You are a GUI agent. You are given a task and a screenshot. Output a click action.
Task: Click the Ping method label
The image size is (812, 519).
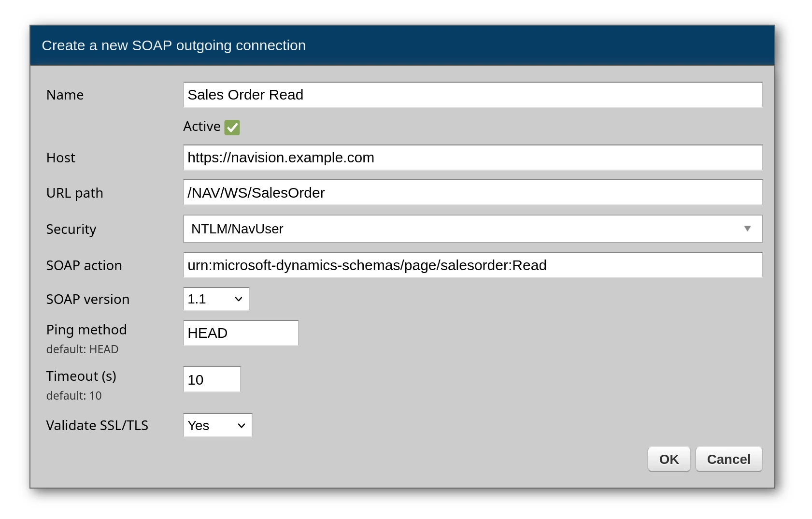point(86,330)
